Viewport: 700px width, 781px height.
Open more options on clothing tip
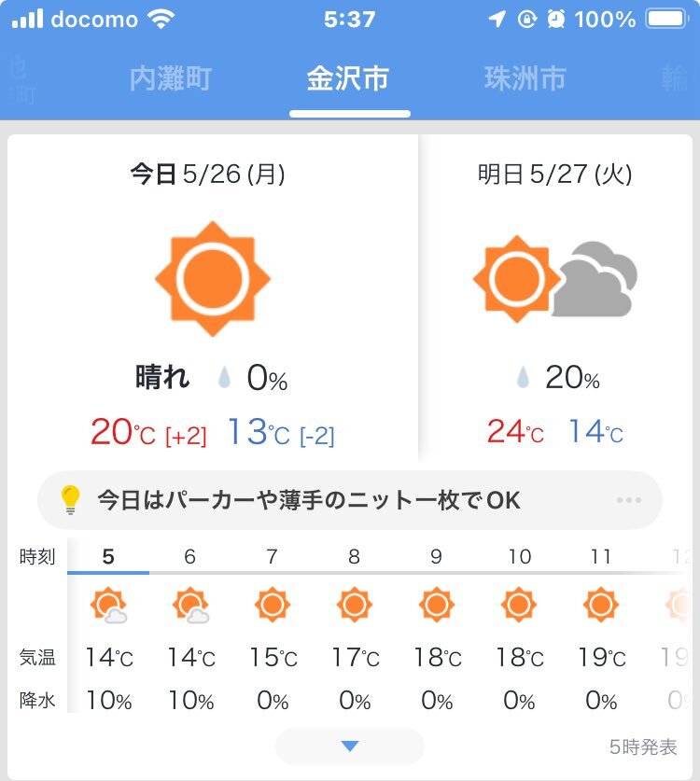pos(629,500)
